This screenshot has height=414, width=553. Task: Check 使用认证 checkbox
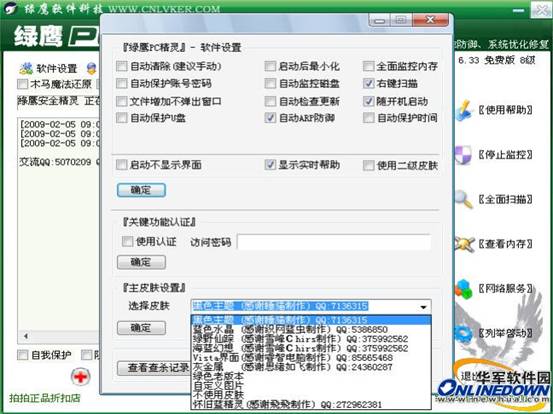pos(127,242)
